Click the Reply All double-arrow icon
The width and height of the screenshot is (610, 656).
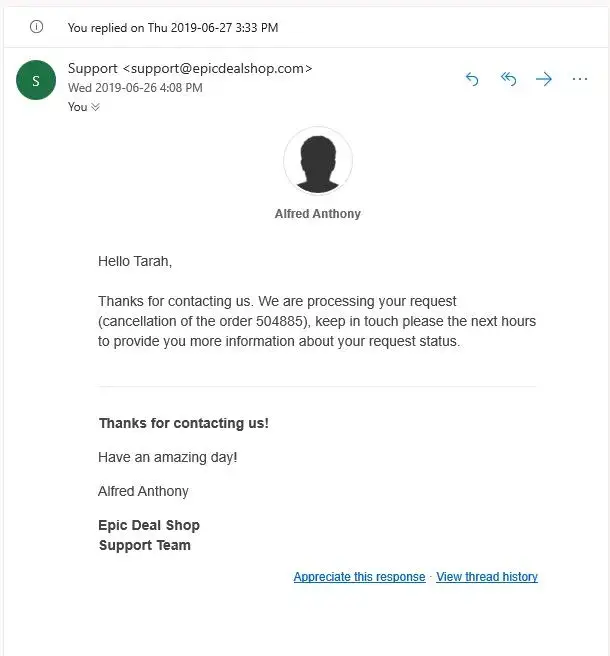508,79
